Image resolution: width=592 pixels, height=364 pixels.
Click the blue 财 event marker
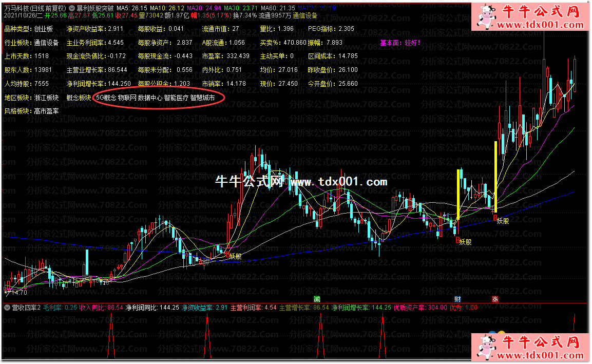click(457, 299)
